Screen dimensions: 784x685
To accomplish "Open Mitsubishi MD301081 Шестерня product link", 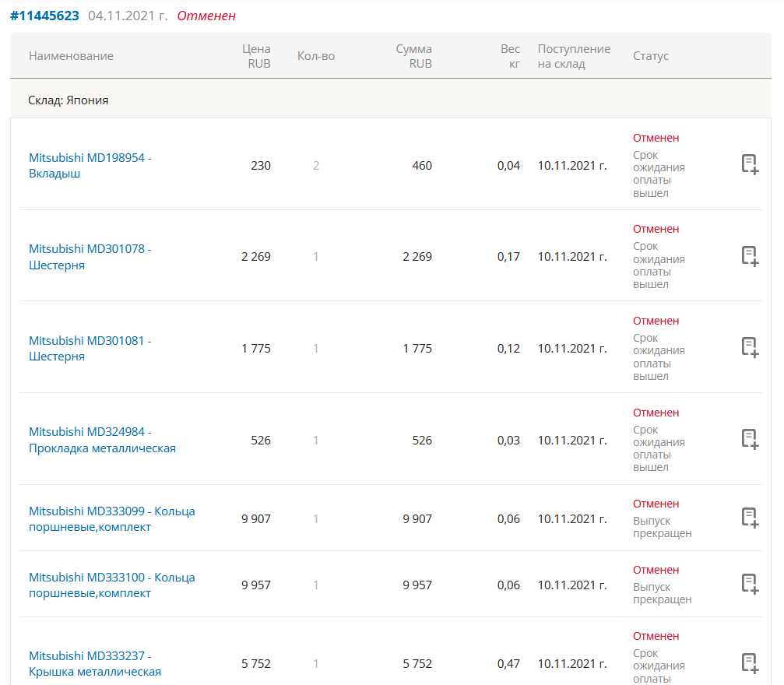I will [90, 349].
